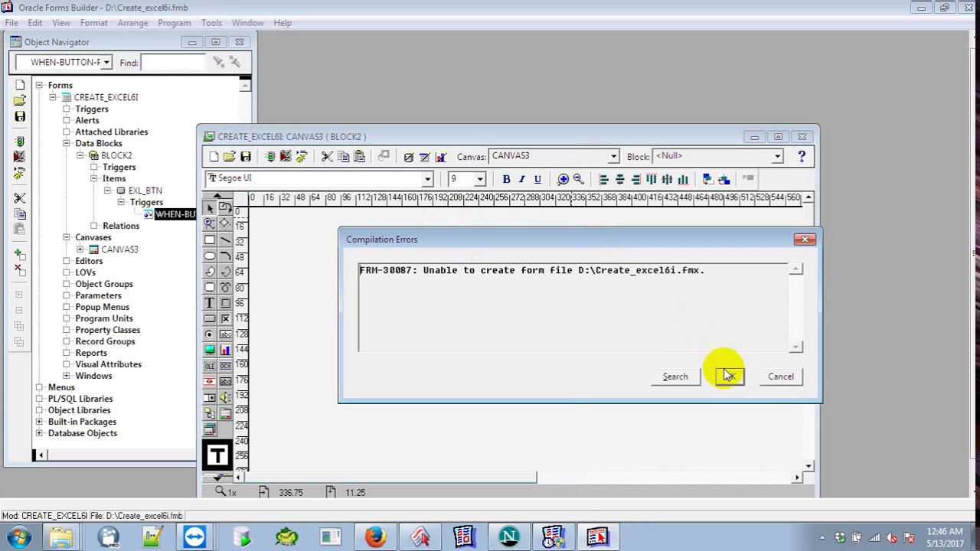The width and height of the screenshot is (980, 551).
Task: Click the Bold formatting button
Action: 506,179
